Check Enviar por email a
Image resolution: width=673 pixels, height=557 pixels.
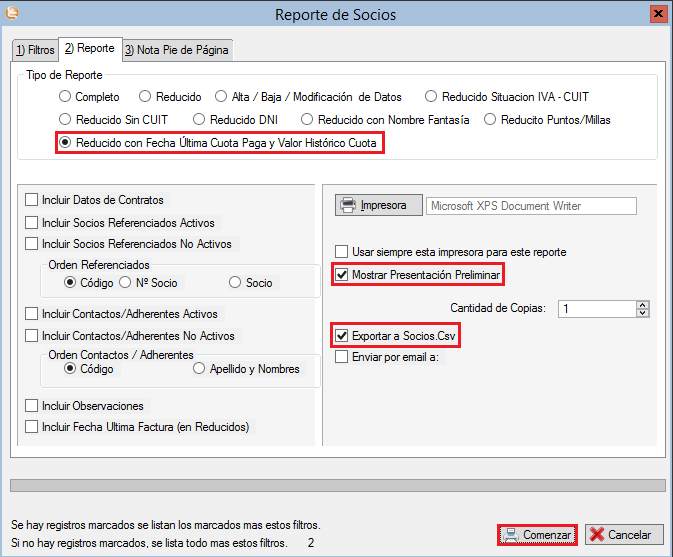click(x=343, y=356)
